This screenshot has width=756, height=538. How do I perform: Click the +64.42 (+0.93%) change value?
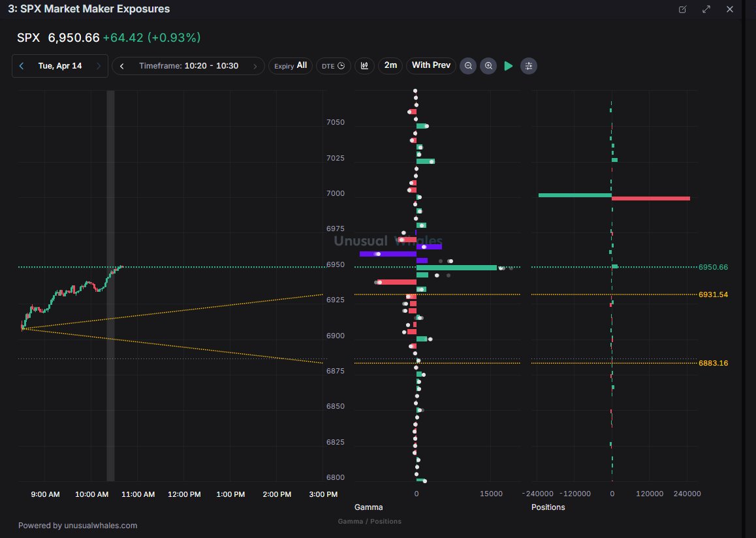(152, 38)
